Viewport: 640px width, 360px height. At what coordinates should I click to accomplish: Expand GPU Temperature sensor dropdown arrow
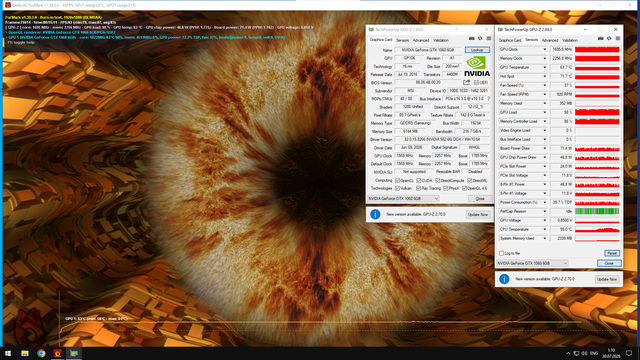(544, 67)
